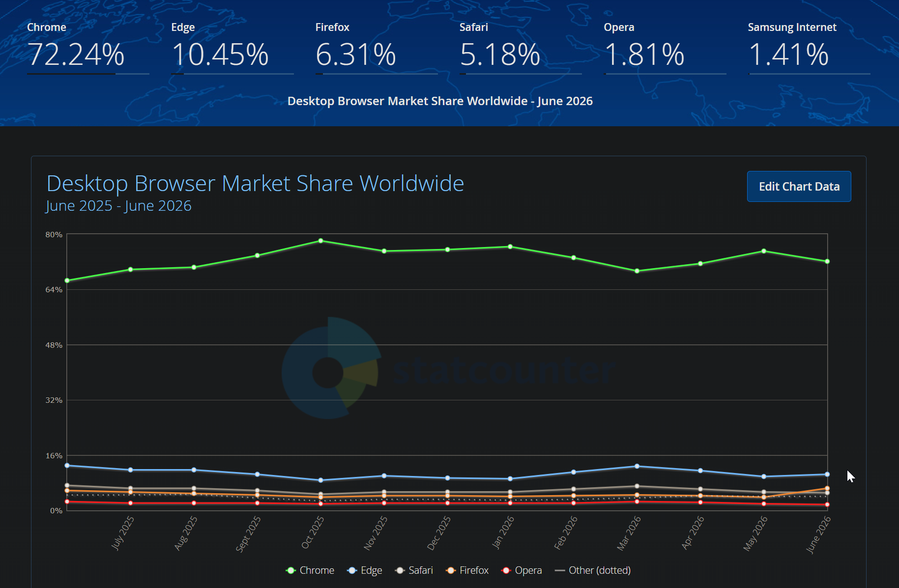Screen dimensions: 899x588
Task: Click the 'Dec 2025' x-axis label
Action: pos(439,533)
